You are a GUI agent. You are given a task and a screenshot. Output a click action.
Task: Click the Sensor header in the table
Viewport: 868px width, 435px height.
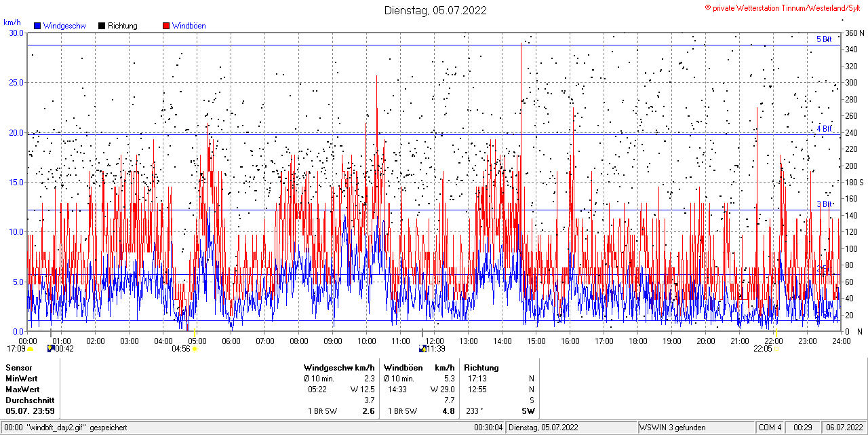point(18,367)
